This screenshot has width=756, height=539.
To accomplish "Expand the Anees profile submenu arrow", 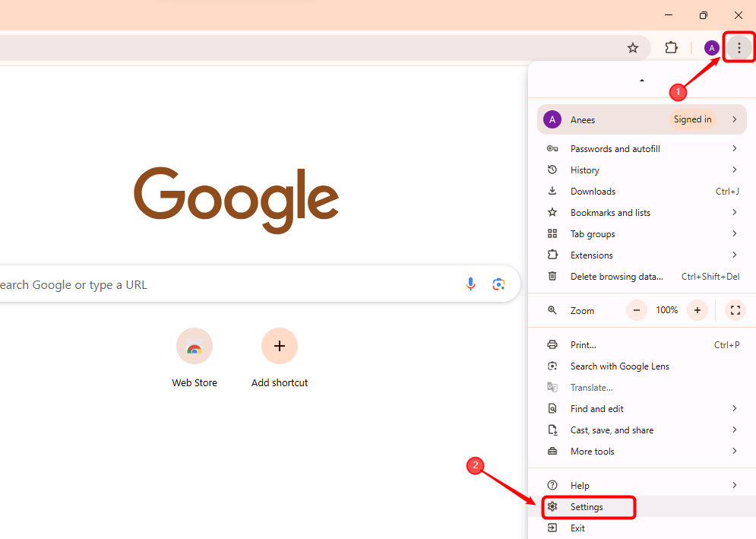I will 734,119.
